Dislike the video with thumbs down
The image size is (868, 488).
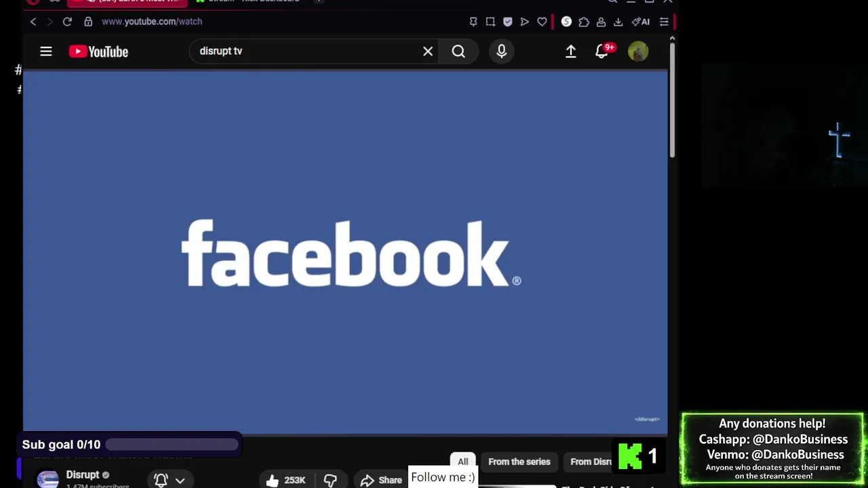point(330,480)
